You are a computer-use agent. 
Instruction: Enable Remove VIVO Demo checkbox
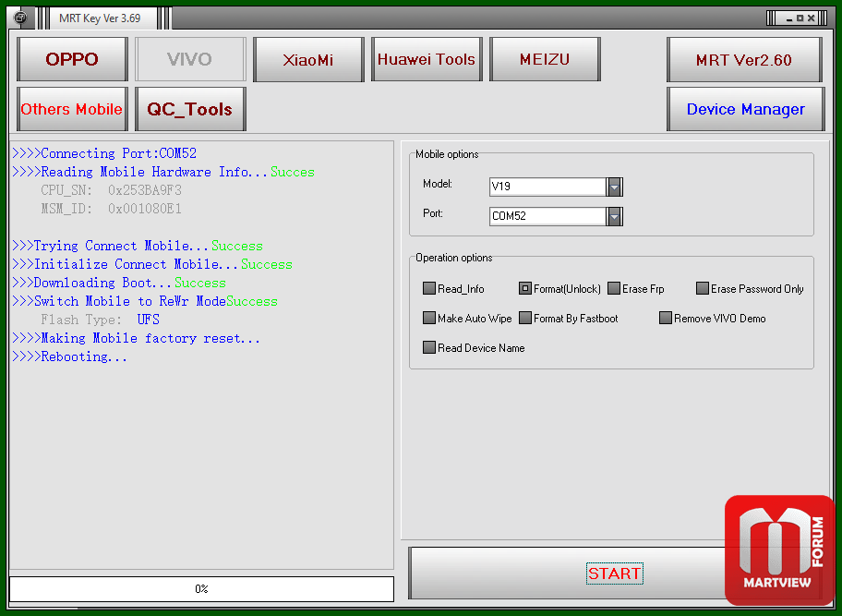pos(666,318)
